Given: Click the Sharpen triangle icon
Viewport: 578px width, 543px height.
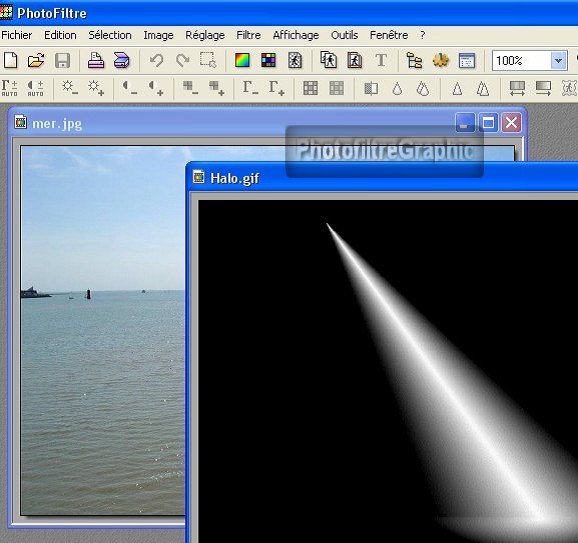Looking at the screenshot, I should 457,88.
